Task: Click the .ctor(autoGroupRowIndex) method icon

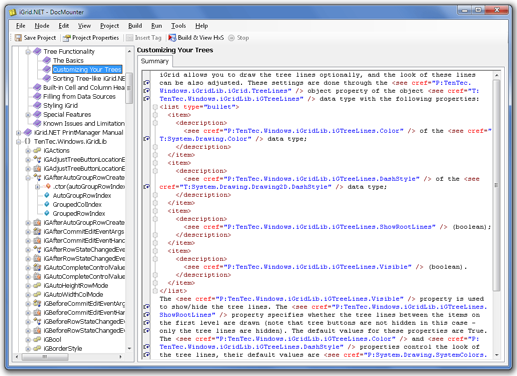Action: 47,186
